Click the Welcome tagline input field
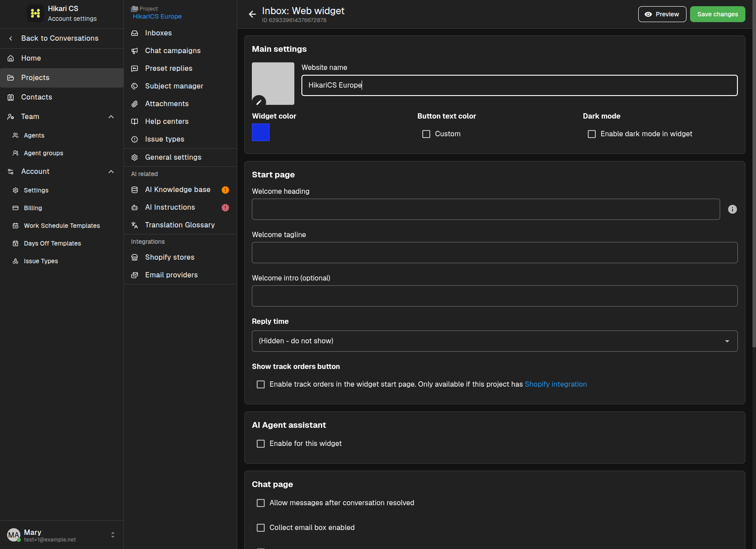The image size is (756, 549). (x=494, y=253)
